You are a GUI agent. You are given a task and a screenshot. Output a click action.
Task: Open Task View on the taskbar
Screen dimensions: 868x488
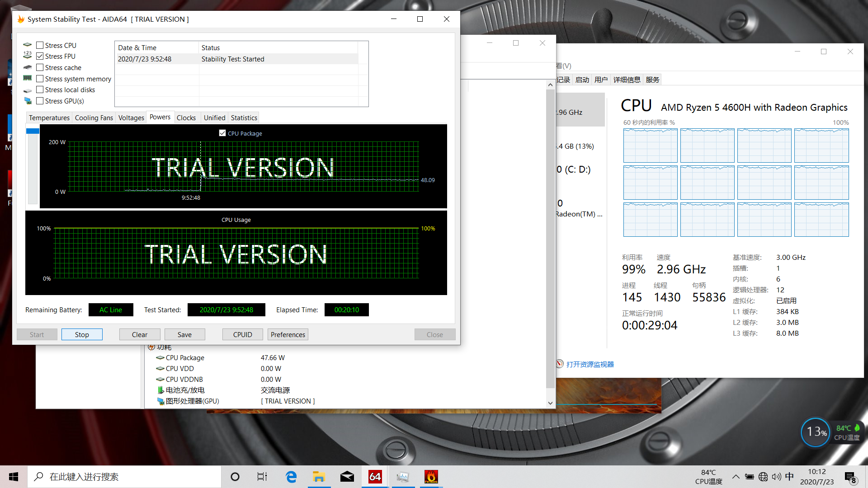(262, 477)
